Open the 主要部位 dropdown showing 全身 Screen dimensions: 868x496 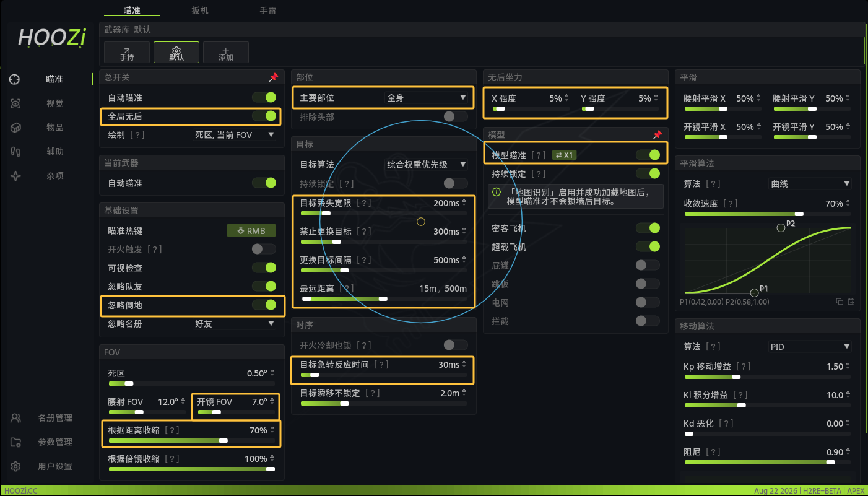[426, 98]
